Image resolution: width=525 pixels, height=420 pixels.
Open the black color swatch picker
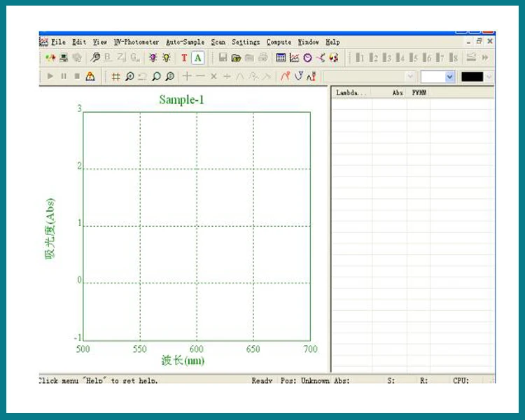[476, 77]
